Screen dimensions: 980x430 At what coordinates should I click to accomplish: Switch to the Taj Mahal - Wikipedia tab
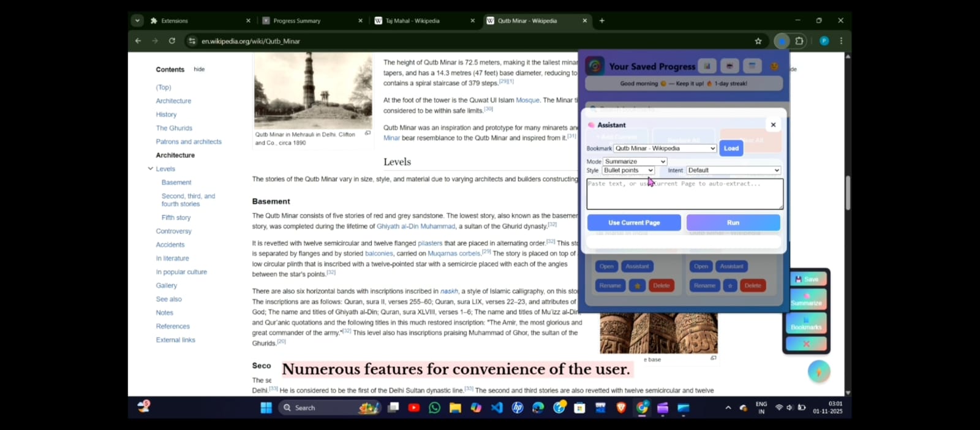point(424,21)
